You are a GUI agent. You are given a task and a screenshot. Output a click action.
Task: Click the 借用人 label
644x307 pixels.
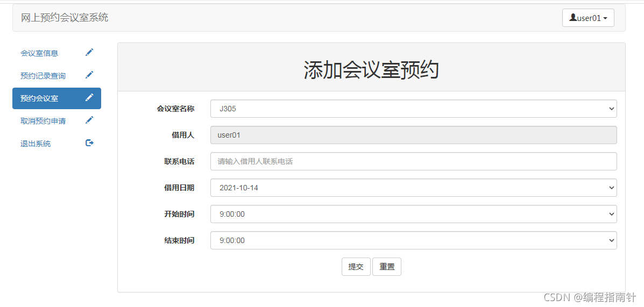(183, 135)
